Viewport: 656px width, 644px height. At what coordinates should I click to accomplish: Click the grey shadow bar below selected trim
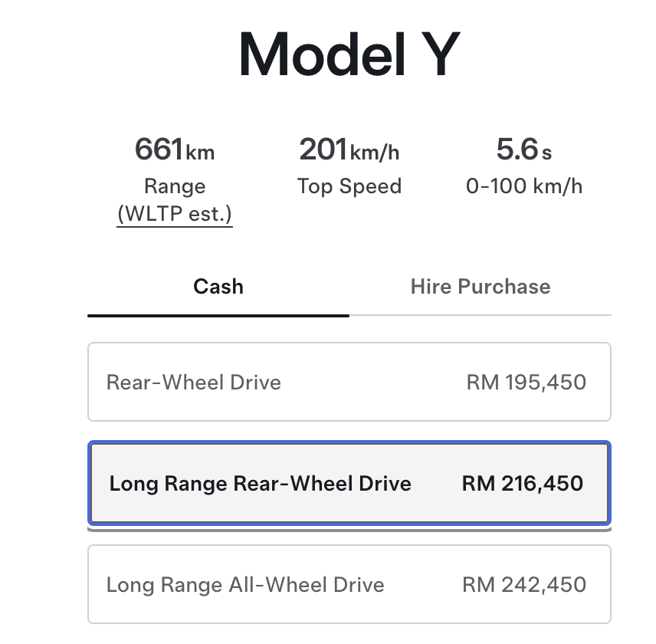pos(349,530)
